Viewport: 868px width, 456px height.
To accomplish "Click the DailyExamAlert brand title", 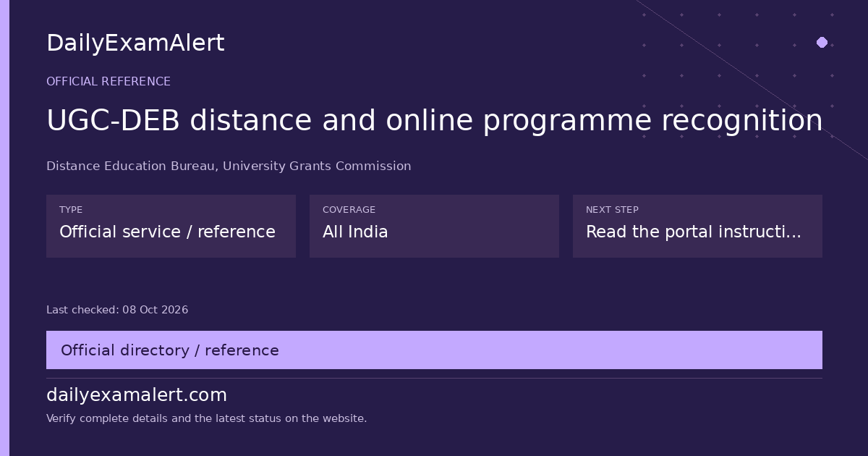I will click(x=135, y=43).
